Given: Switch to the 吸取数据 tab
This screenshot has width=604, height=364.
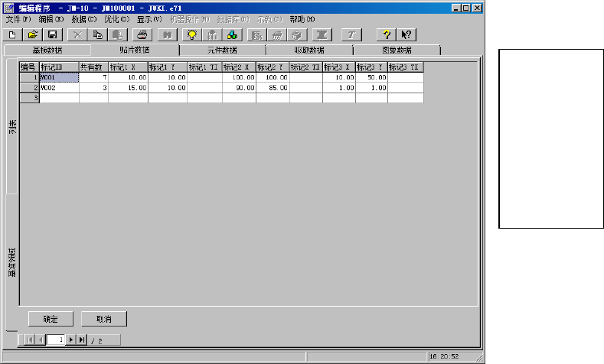Looking at the screenshot, I should tap(309, 50).
